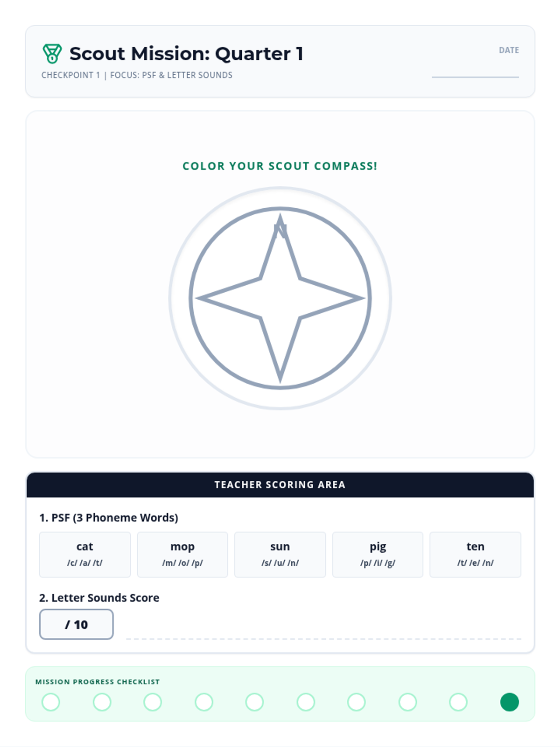
Task: Select the first mission progress circle
Action: point(51,702)
